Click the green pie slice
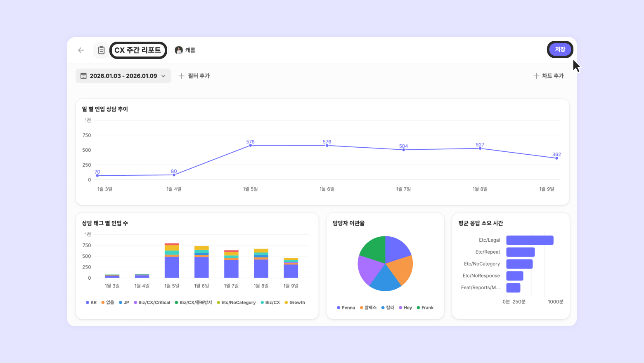644x363 pixels. click(374, 250)
